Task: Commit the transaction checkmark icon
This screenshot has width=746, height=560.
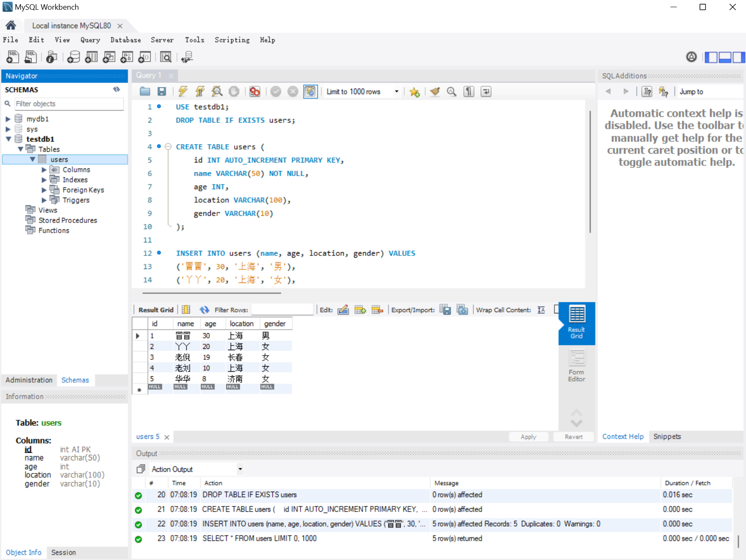Action: point(276,91)
